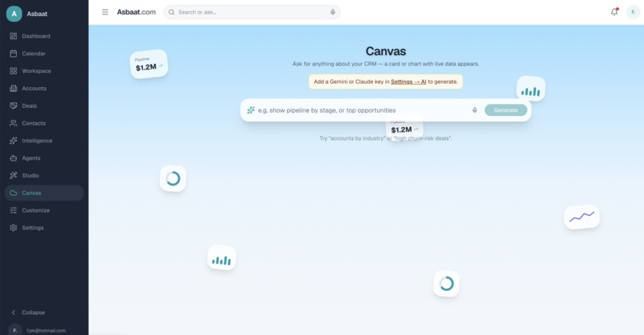644x335 pixels.
Task: Open the user avatar in top bar
Action: [633, 12]
